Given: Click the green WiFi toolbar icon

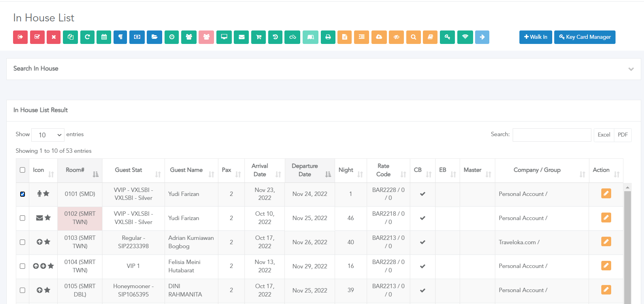Looking at the screenshot, I should tap(465, 37).
